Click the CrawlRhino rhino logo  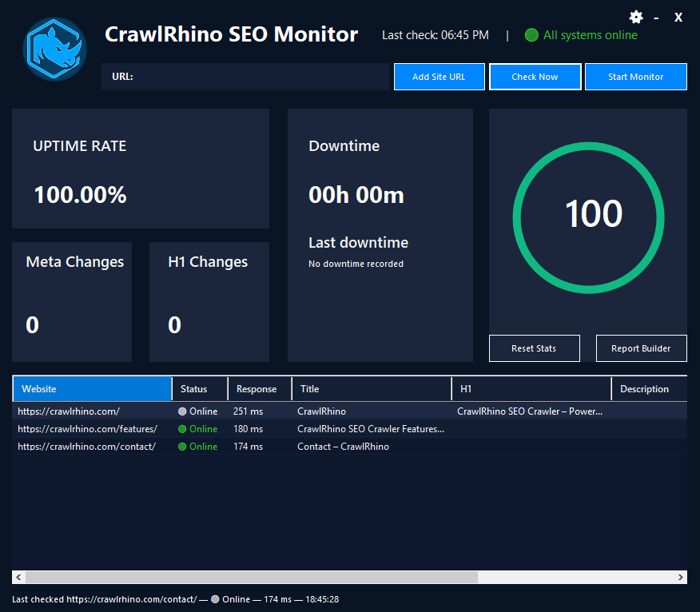click(x=54, y=49)
